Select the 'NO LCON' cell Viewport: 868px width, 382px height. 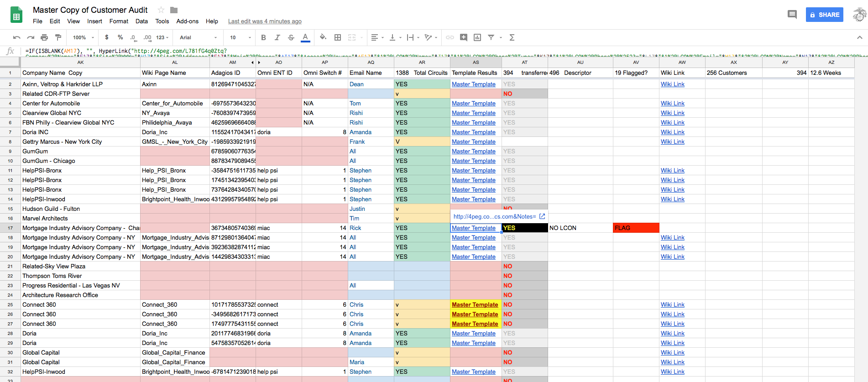580,228
